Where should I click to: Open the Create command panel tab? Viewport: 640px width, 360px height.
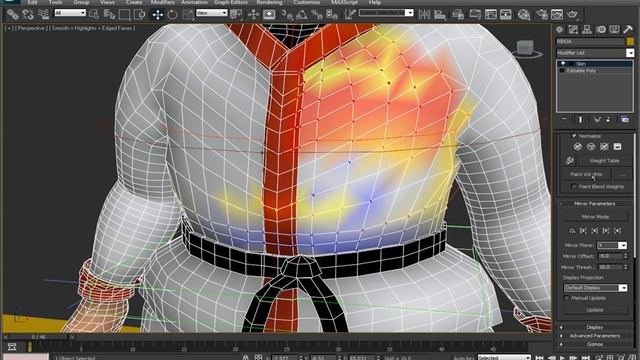560,29
